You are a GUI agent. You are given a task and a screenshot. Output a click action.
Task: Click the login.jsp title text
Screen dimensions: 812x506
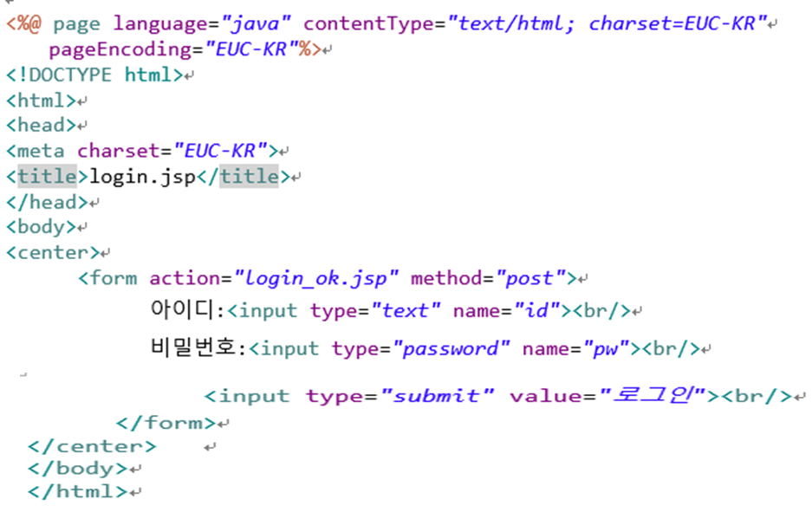click(142, 177)
